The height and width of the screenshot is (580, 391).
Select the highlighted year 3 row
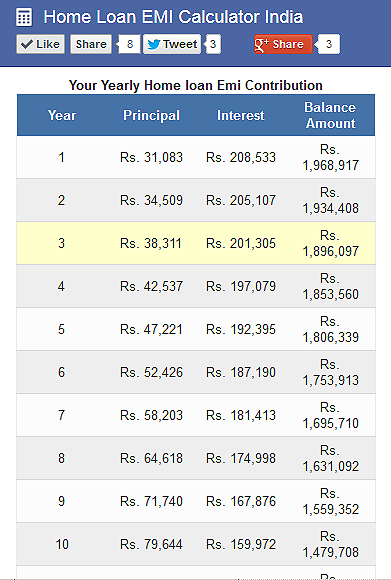196,243
